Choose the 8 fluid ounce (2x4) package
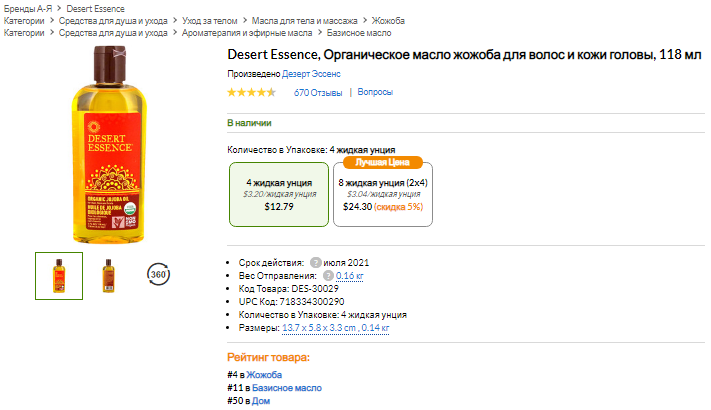This screenshot has width=711, height=410. pos(383,194)
